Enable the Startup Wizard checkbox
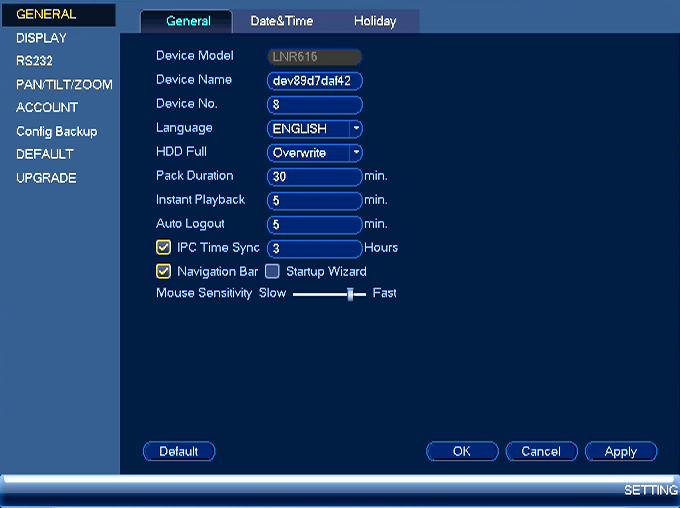Screen dimensions: 680x508 (x=272, y=271)
